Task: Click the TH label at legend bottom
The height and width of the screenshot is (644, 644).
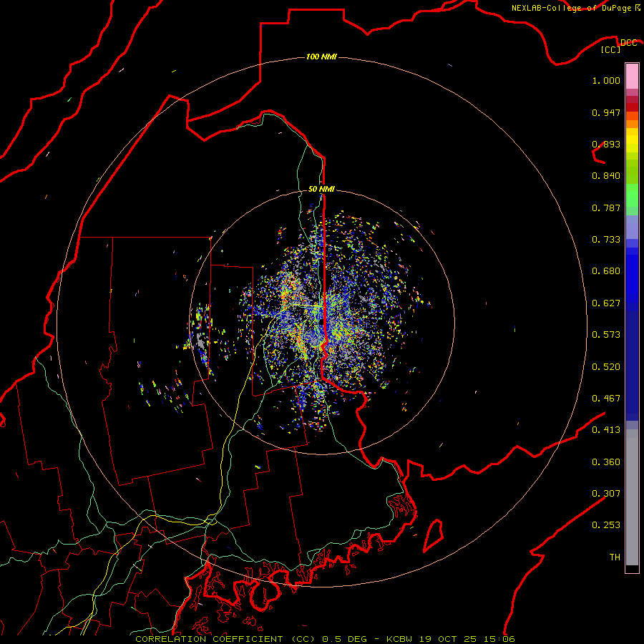Action: coord(615,557)
